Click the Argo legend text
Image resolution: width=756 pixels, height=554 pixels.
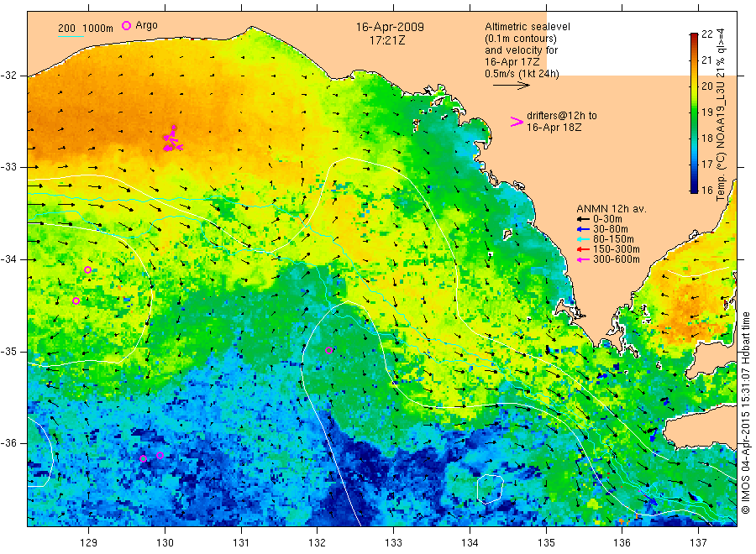pos(146,25)
